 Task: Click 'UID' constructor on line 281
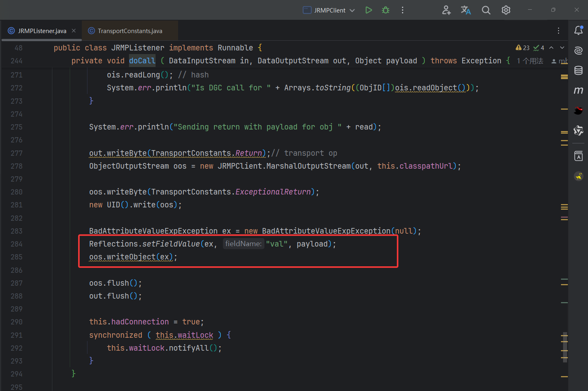click(x=113, y=205)
